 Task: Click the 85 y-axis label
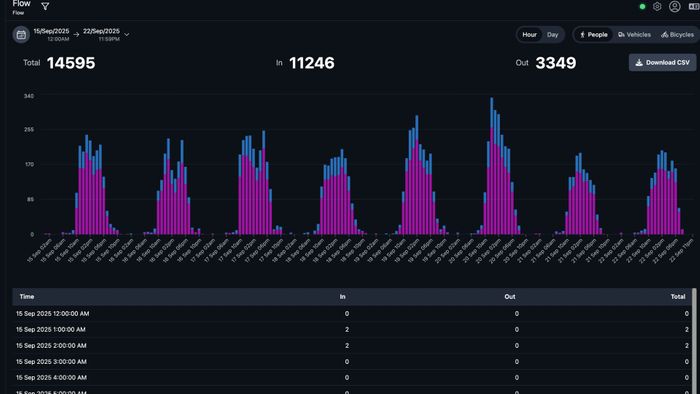click(30, 199)
